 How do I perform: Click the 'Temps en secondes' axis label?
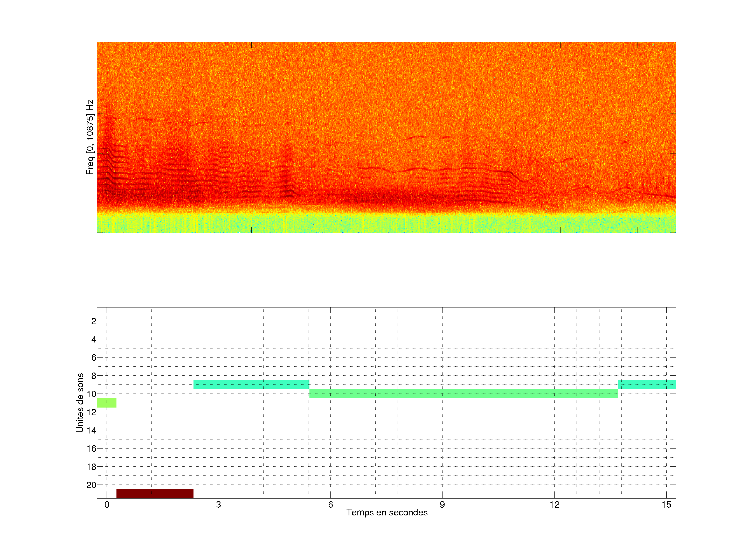387,512
